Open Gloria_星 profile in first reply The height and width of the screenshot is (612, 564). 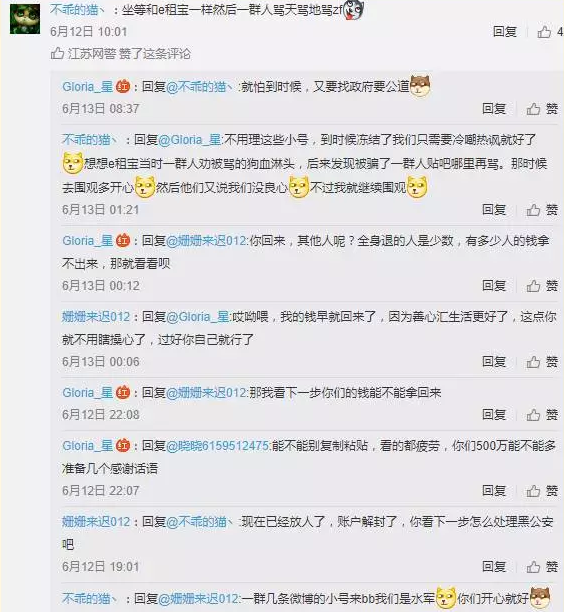tap(87, 87)
